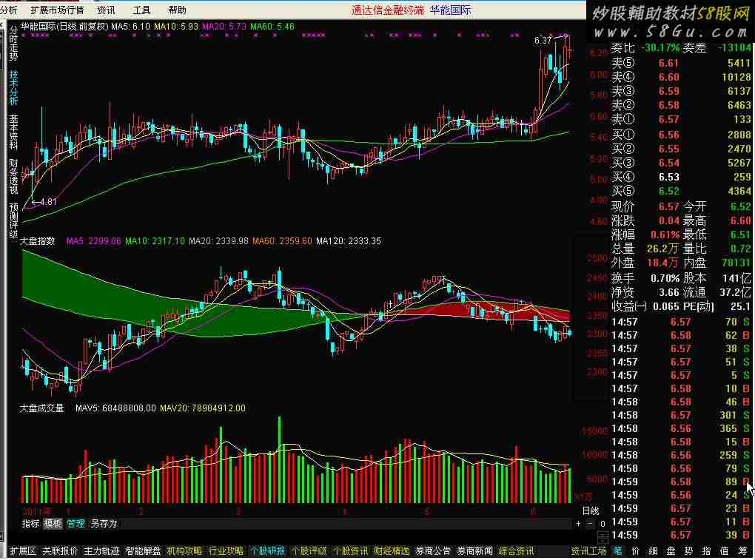Open the 综合资讯 tab

pos(516,551)
